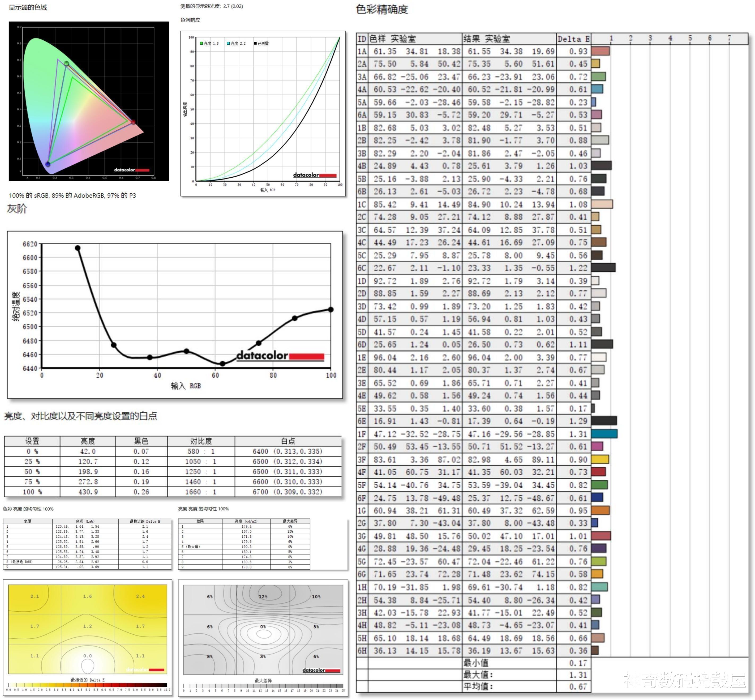
Task: Click the 灰阶 section heading
Action: point(17,209)
